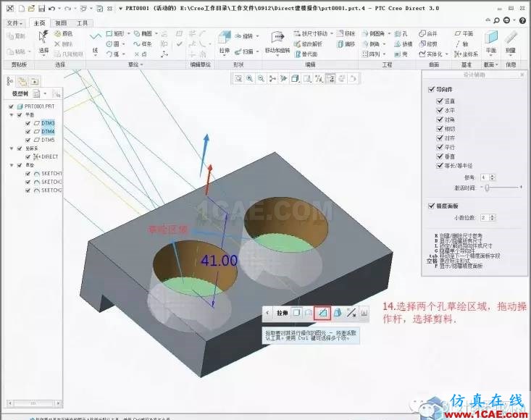Collapse the 草绘 group in model tree
Screen dimensions: 531x420
12,165
